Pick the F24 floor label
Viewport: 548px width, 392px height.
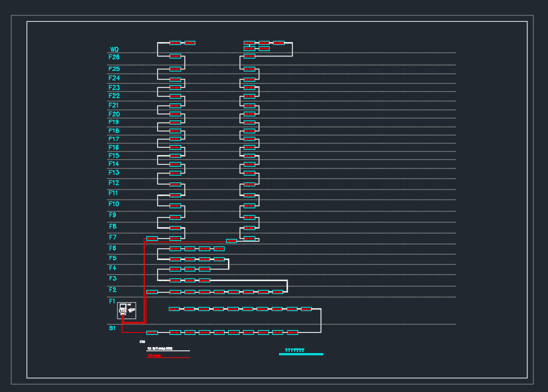point(114,78)
